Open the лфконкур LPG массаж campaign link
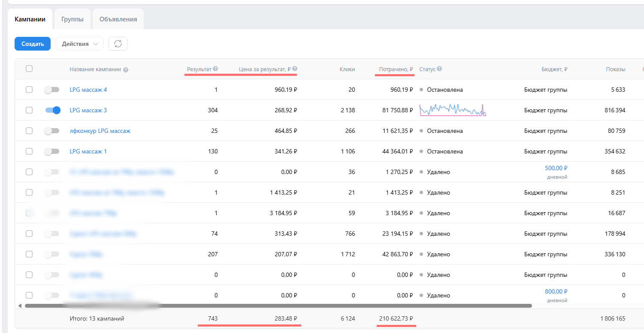 100,131
